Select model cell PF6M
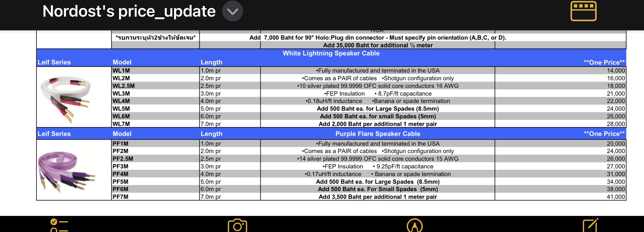644x232 pixels. tap(155, 189)
